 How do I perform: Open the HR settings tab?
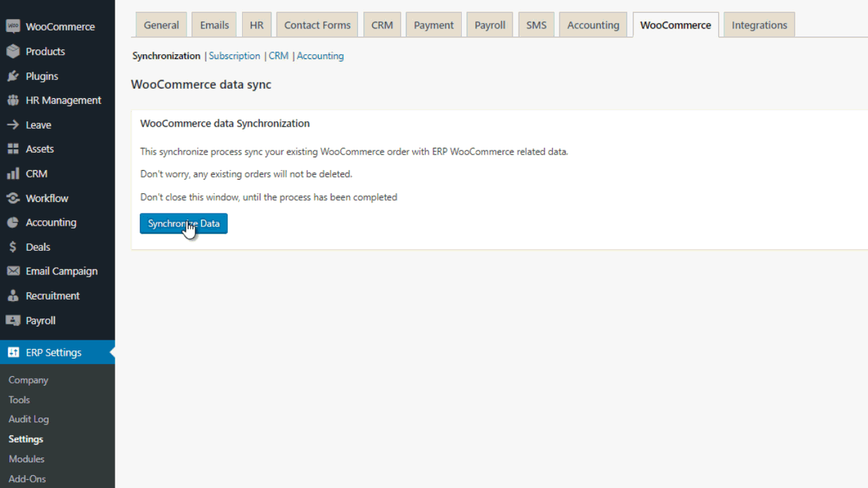[x=256, y=25]
